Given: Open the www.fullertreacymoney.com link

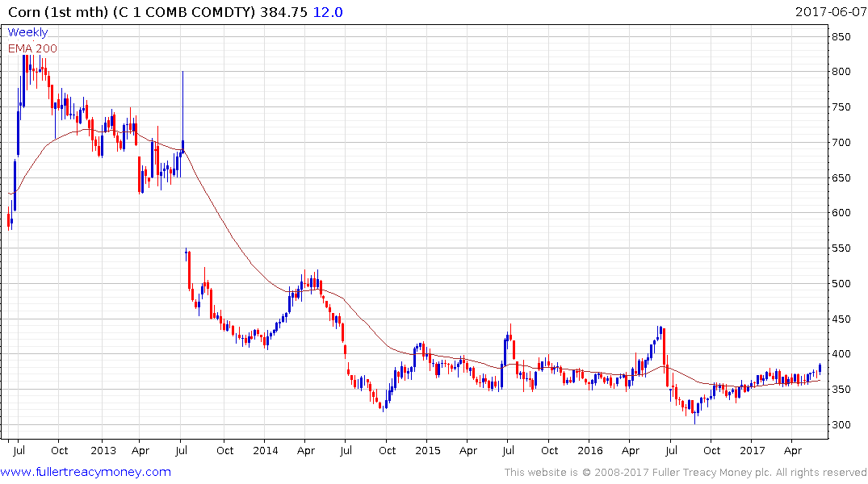Looking at the screenshot, I should 86,472.
